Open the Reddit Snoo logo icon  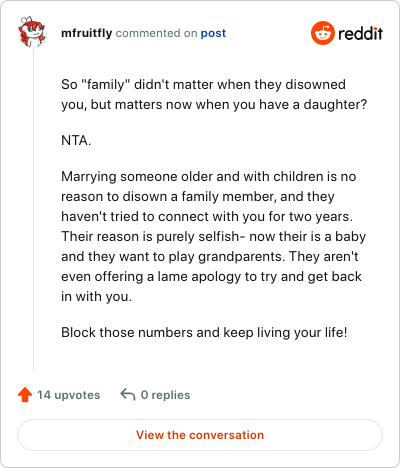pyautogui.click(x=323, y=33)
